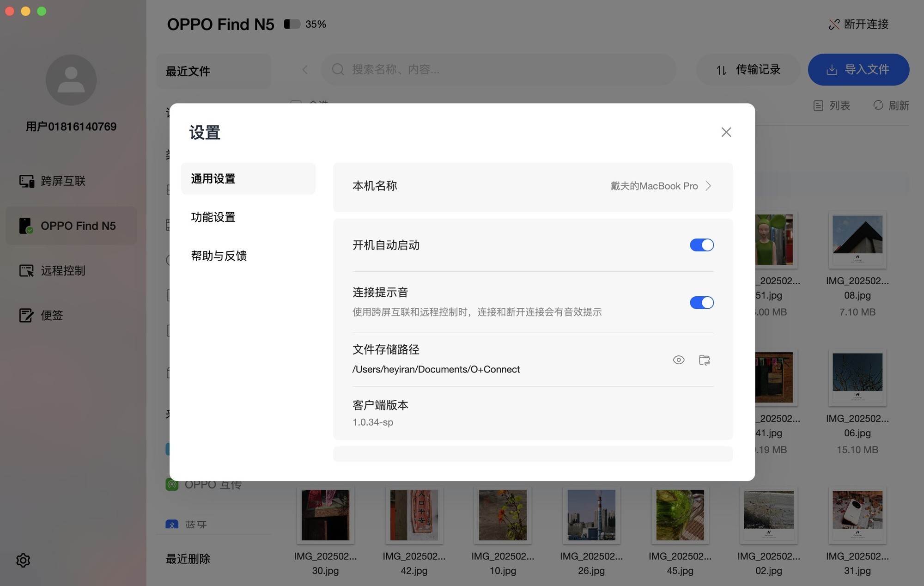Open thumbnail IMG_202502...30.jpg
Screen dimensions: 924x586
point(325,515)
